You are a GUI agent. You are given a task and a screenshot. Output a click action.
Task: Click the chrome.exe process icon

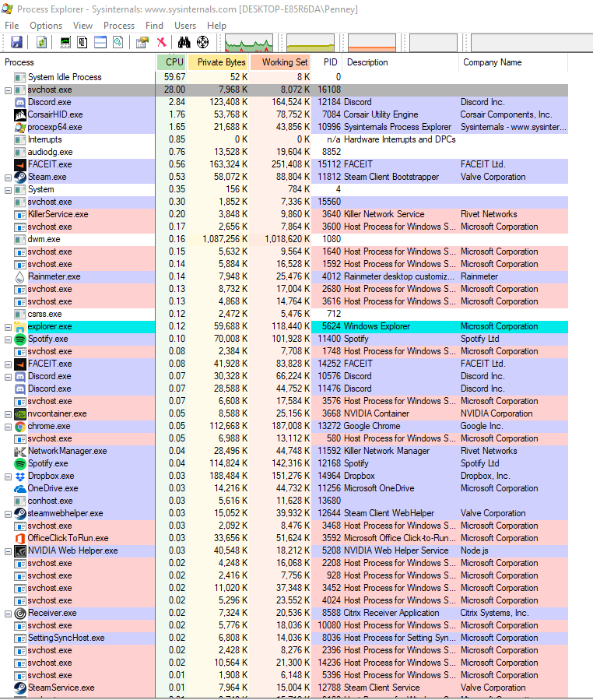pos(20,427)
